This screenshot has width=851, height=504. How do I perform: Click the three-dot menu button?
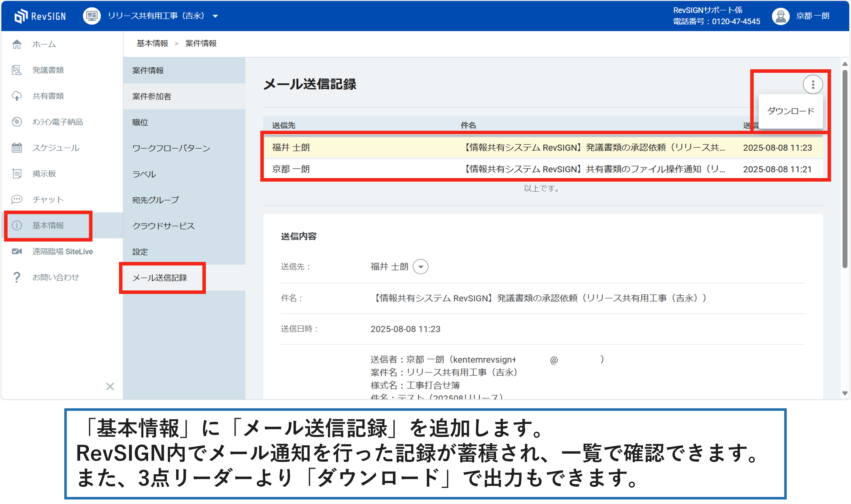click(813, 84)
